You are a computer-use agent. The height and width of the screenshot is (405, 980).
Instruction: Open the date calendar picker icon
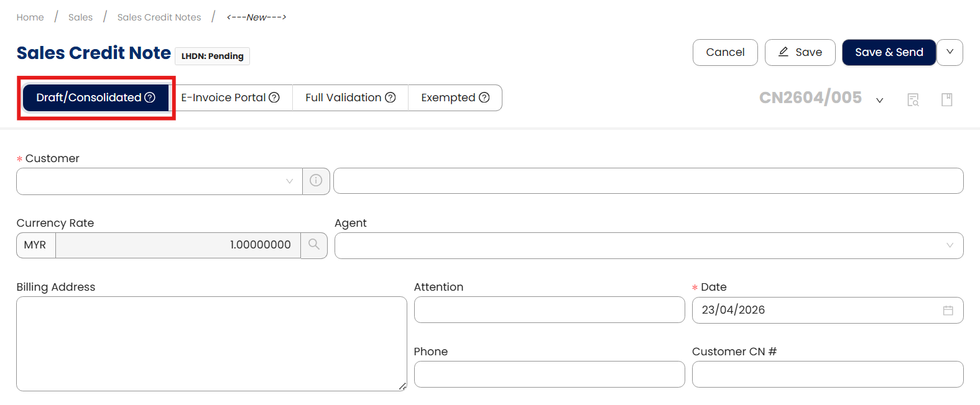[x=948, y=310]
